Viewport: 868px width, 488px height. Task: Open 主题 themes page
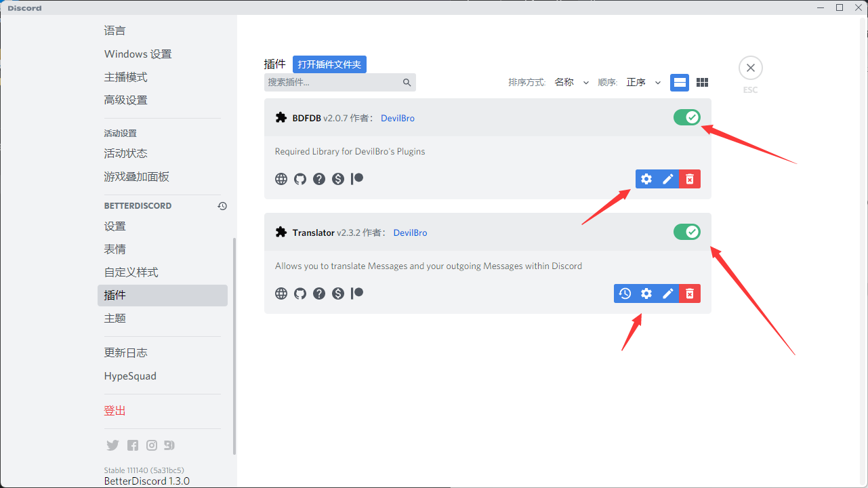[x=163, y=318]
